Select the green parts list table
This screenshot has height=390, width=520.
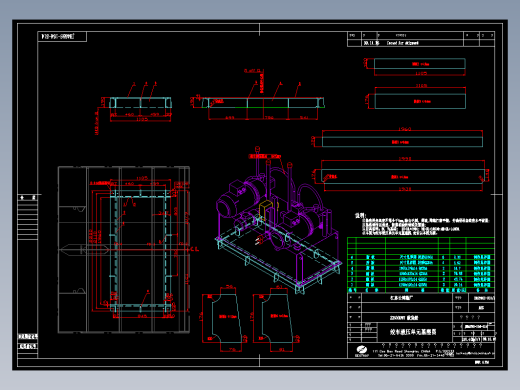(421, 265)
